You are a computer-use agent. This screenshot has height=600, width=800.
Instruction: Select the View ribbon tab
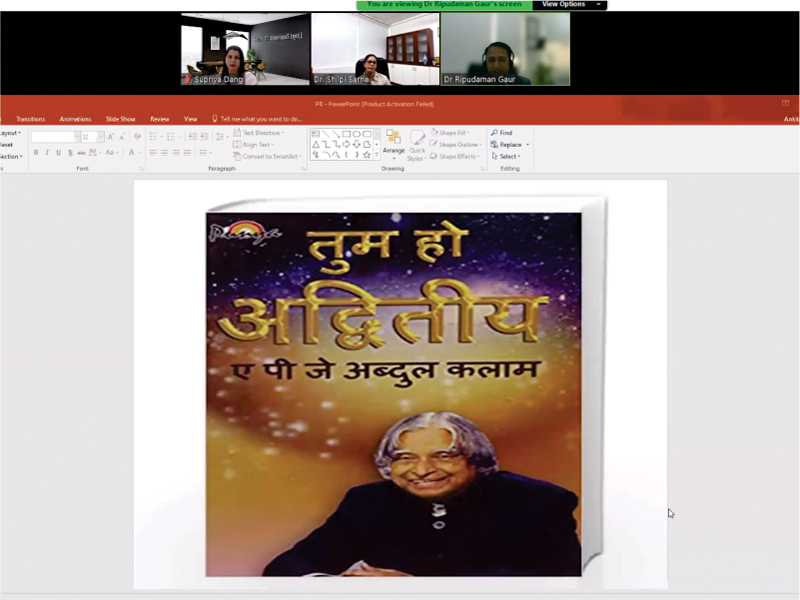tap(190, 119)
